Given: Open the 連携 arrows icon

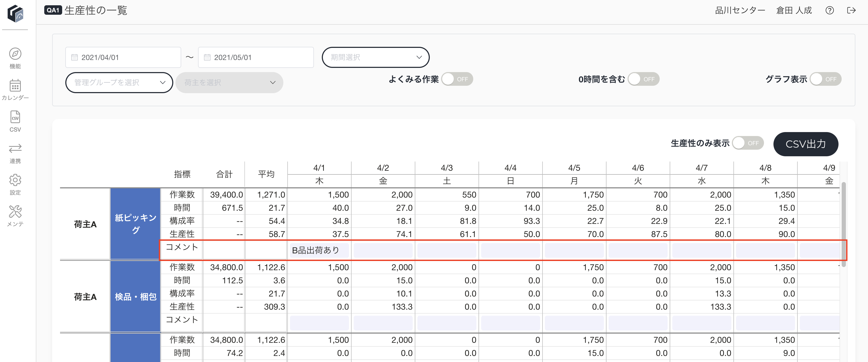Looking at the screenshot, I should click(15, 148).
